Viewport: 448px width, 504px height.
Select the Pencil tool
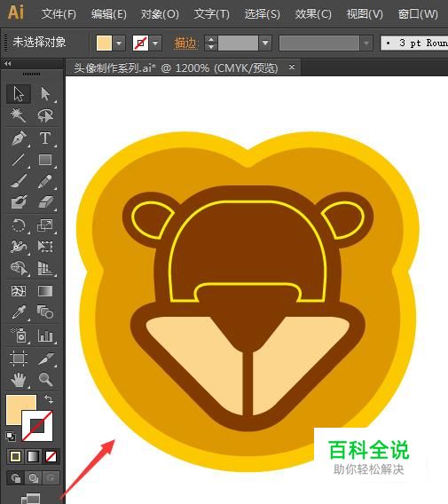point(45,181)
